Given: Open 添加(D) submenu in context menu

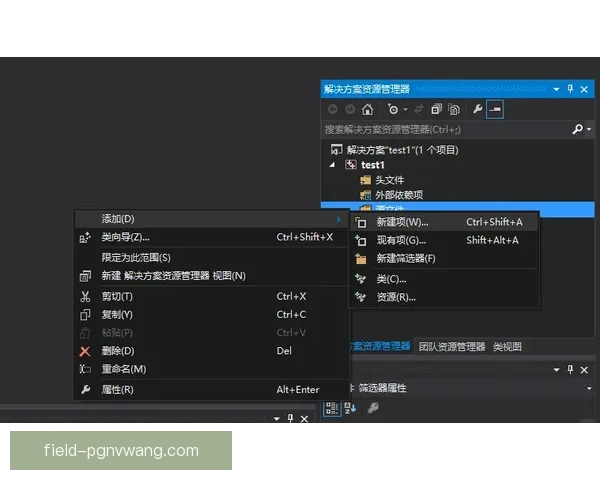Looking at the screenshot, I should point(211,219).
